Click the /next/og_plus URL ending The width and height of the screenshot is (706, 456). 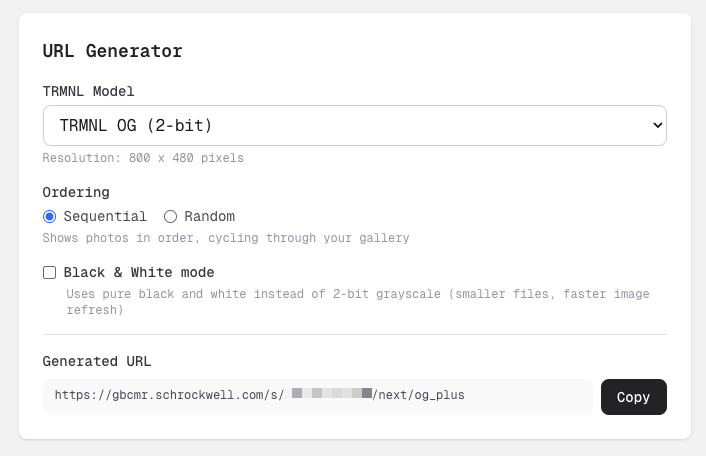pyautogui.click(x=419, y=395)
